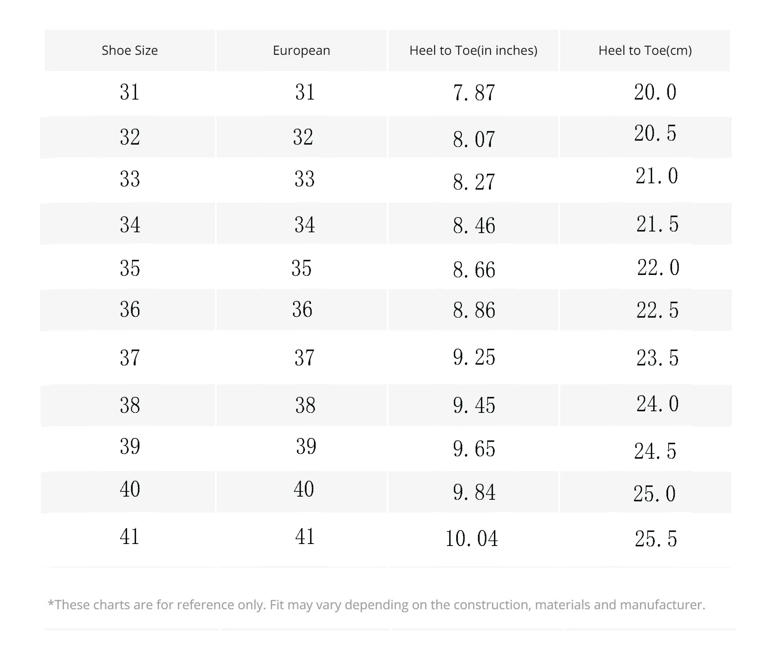The width and height of the screenshot is (784, 672).
Task: Select 40 in the European column
Action: coord(303,489)
